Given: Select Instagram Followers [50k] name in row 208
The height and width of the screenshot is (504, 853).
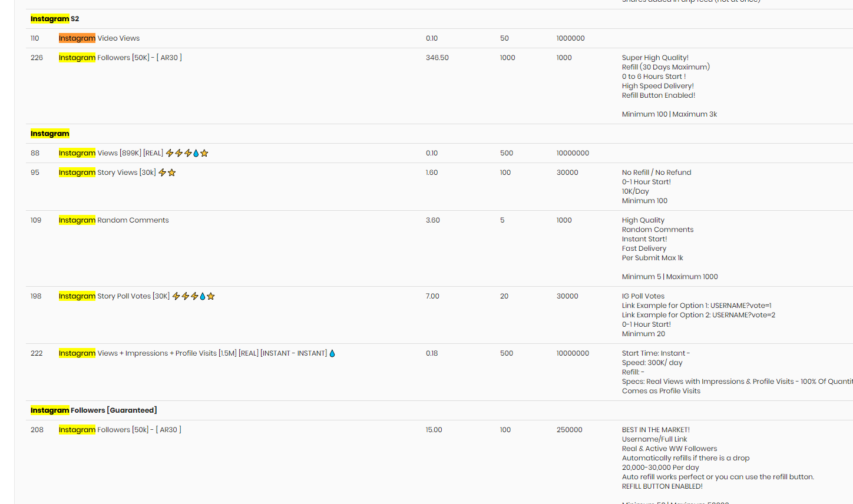Looking at the screenshot, I should pyautogui.click(x=120, y=430).
